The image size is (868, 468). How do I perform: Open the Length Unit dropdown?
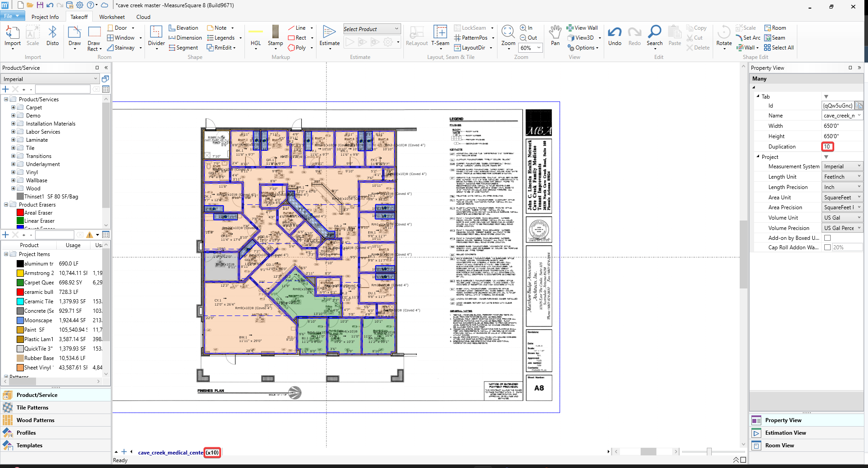[842, 177]
